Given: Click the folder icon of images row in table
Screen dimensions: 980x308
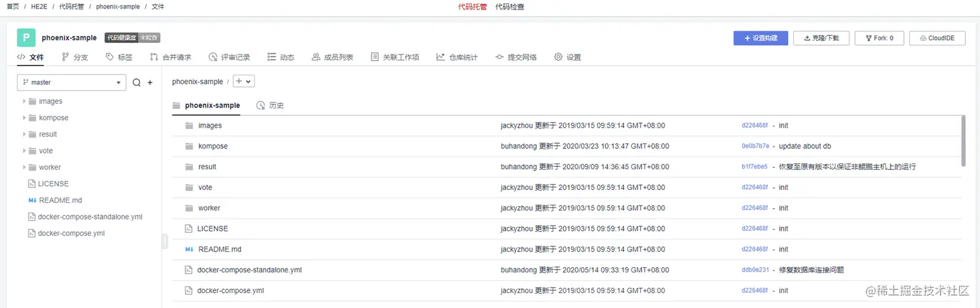Looking at the screenshot, I should pyautogui.click(x=189, y=126).
